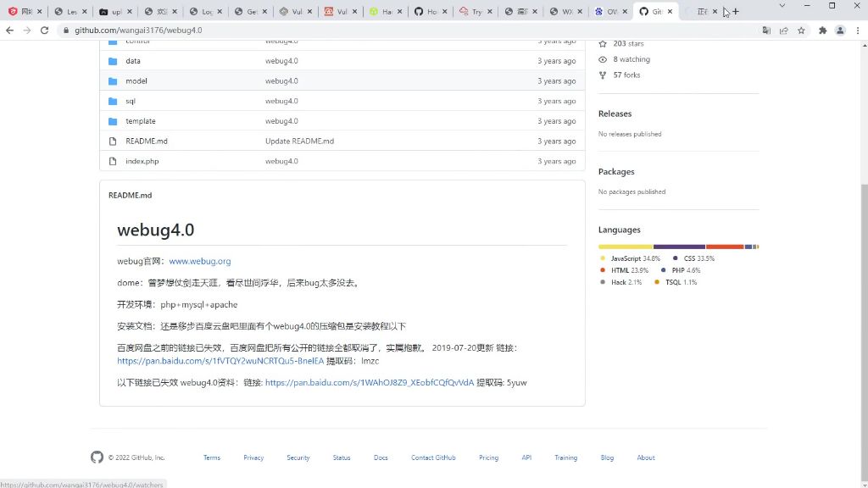Switch to the upl browser tab
The image size is (868, 488).
114,11
